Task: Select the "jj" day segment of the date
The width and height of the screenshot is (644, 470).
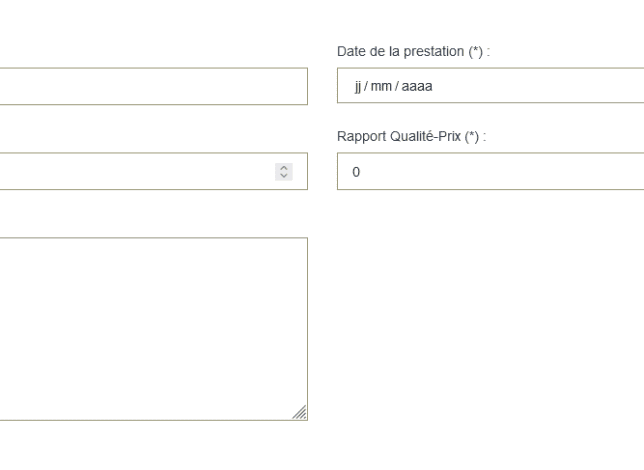Action: (356, 86)
